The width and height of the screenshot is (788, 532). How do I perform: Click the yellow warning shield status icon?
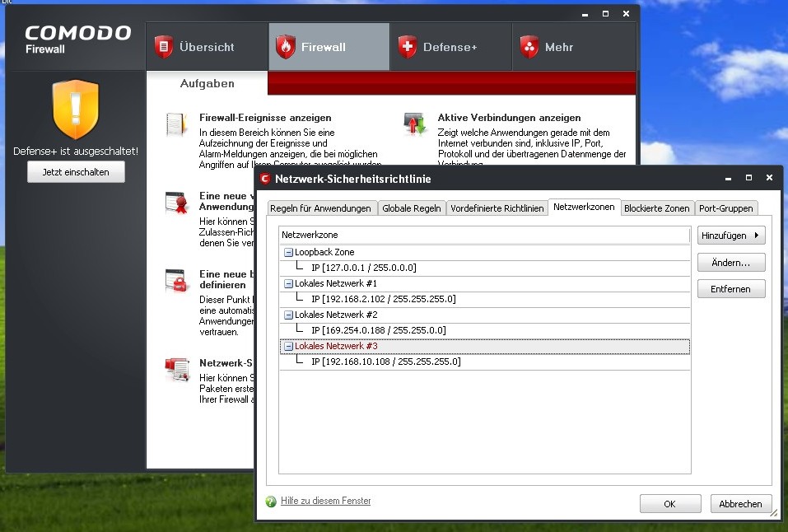(76, 110)
